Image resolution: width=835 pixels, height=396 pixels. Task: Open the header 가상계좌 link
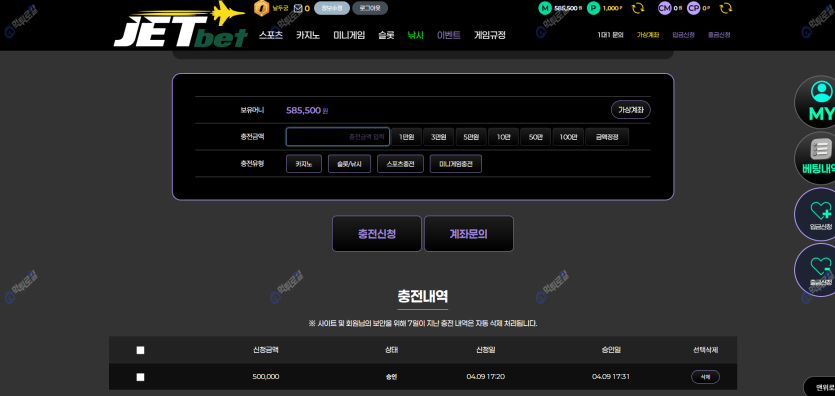648,35
